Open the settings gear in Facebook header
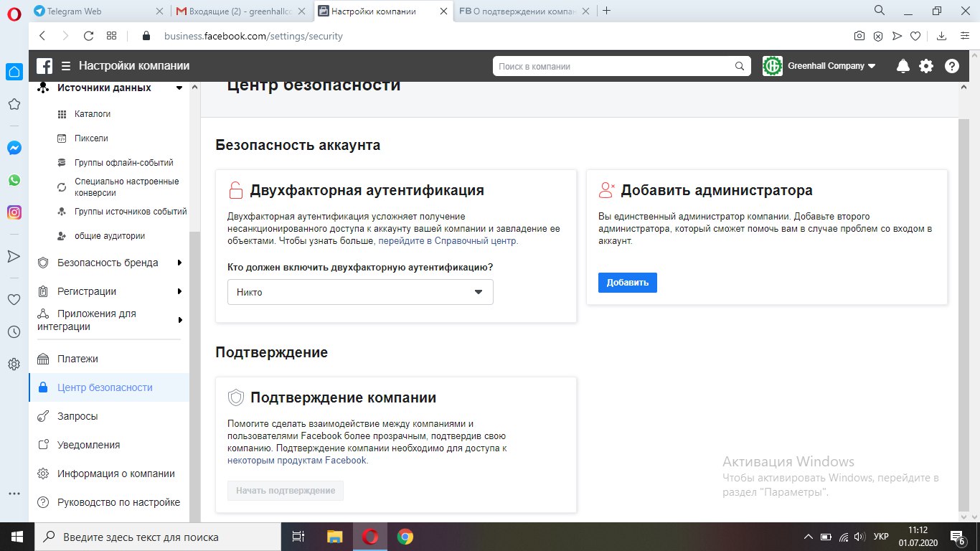Screen dimensions: 980x551 (x=926, y=66)
